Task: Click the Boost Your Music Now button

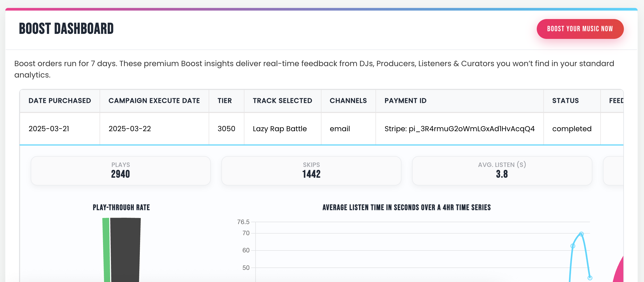Action: point(580,29)
